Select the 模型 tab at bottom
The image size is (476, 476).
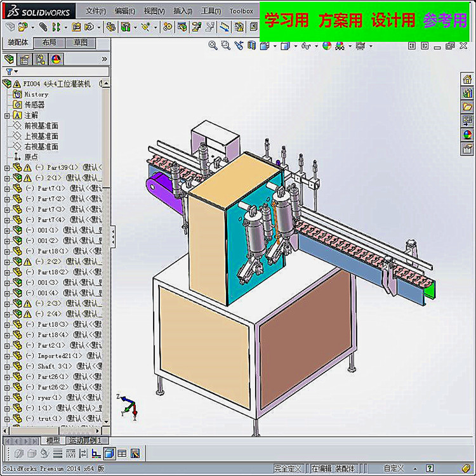tap(53, 440)
